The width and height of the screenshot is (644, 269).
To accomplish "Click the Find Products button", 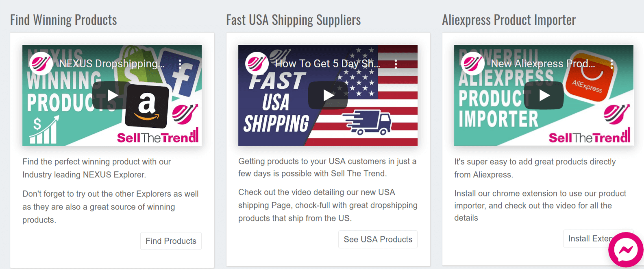I will click(171, 241).
